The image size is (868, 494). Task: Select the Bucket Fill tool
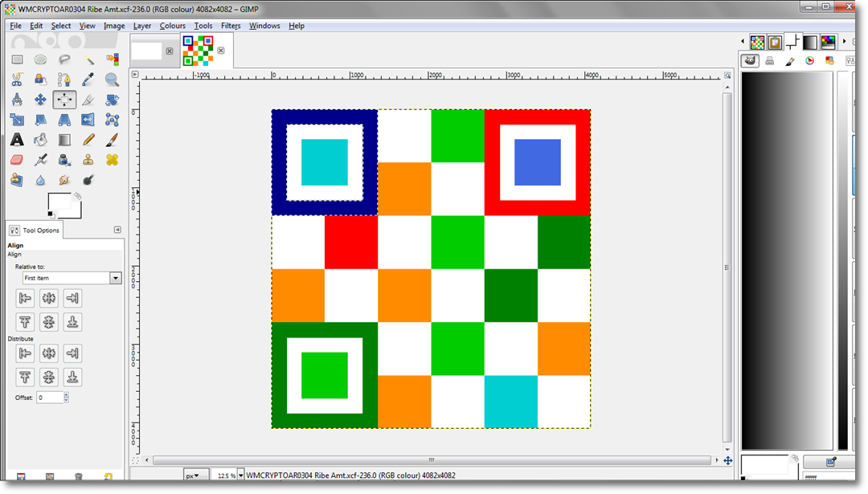click(40, 140)
